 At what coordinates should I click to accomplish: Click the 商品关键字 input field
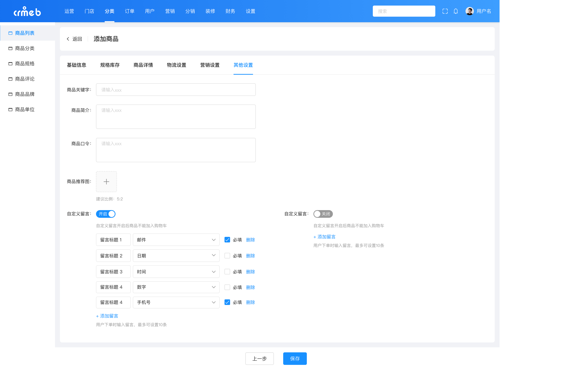click(176, 90)
